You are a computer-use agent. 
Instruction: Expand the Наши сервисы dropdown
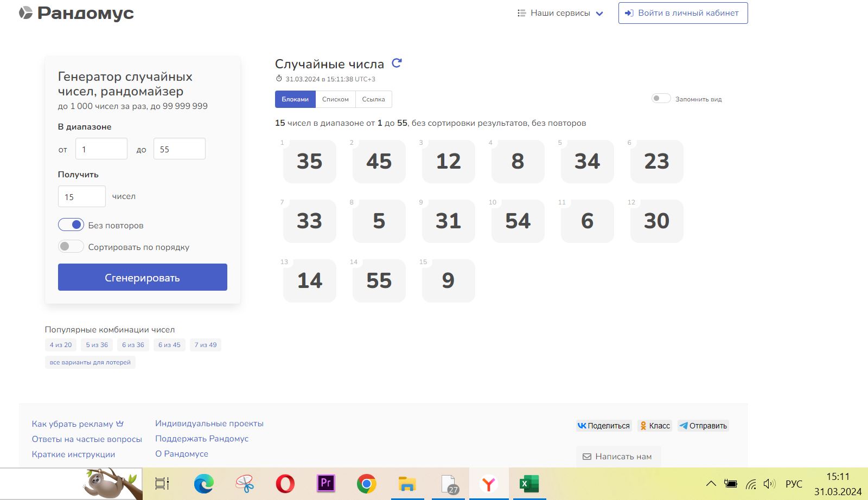(560, 13)
